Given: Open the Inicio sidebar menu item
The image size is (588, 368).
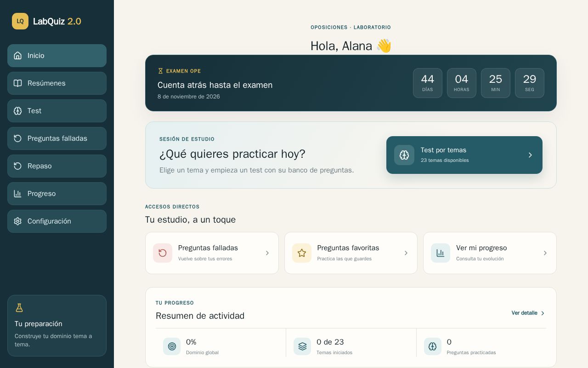Looking at the screenshot, I should coord(57,56).
